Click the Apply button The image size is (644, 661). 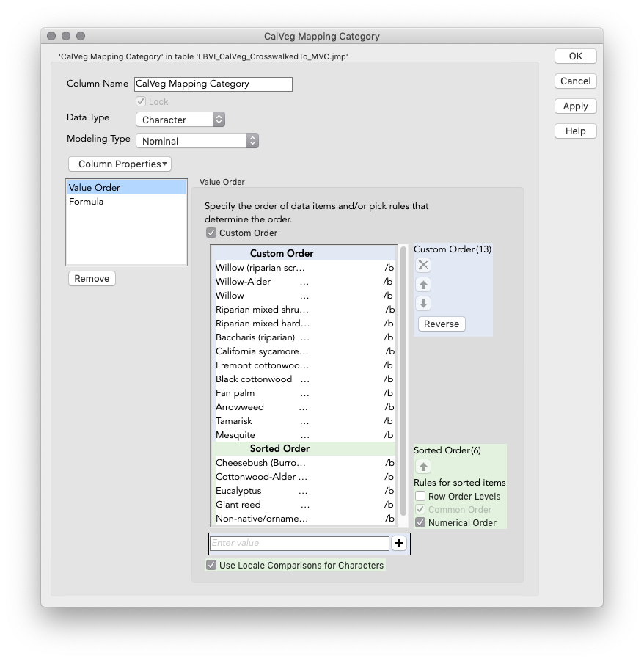click(x=575, y=106)
